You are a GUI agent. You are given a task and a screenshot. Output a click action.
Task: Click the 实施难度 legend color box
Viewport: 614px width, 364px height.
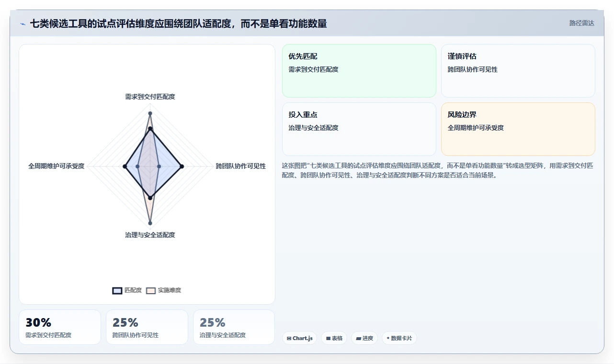click(x=151, y=290)
